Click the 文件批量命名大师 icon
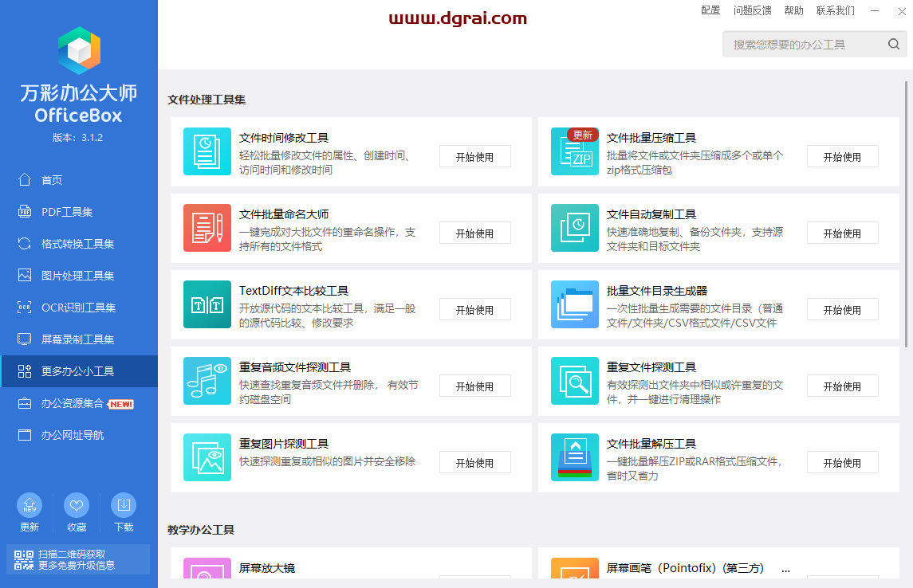 pyautogui.click(x=207, y=228)
